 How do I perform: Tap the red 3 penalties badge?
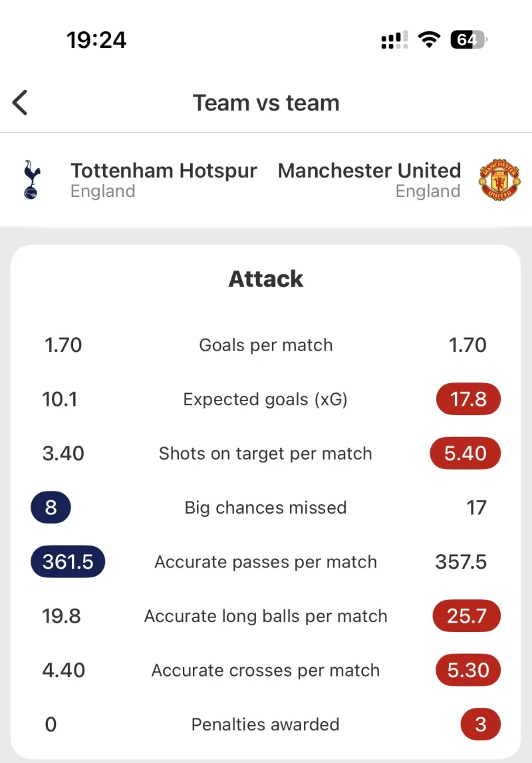click(x=480, y=724)
